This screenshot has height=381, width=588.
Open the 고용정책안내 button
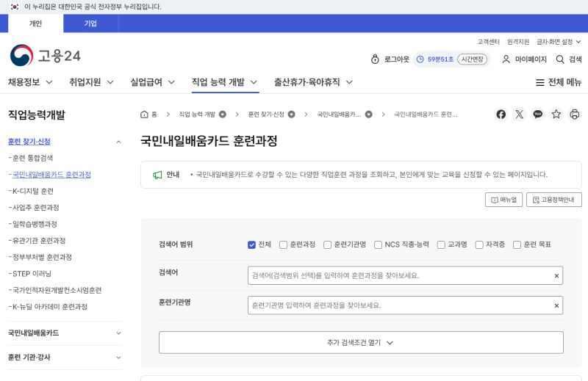pos(554,200)
